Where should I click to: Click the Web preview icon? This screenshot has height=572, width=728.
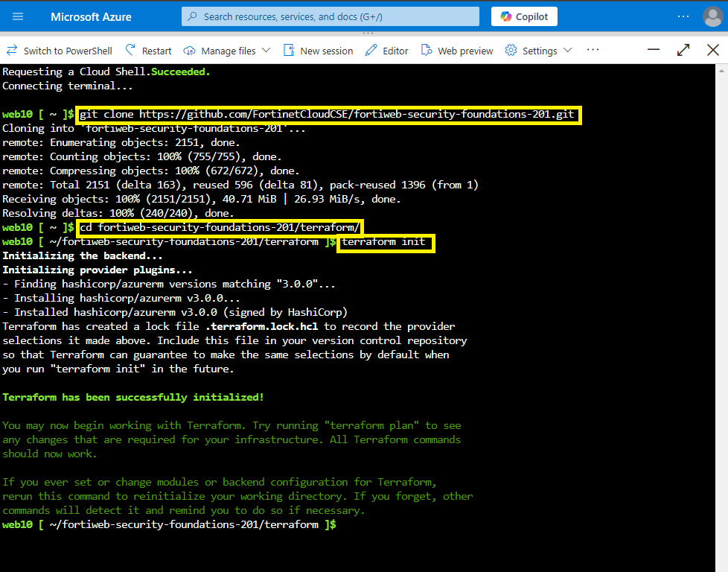(427, 50)
